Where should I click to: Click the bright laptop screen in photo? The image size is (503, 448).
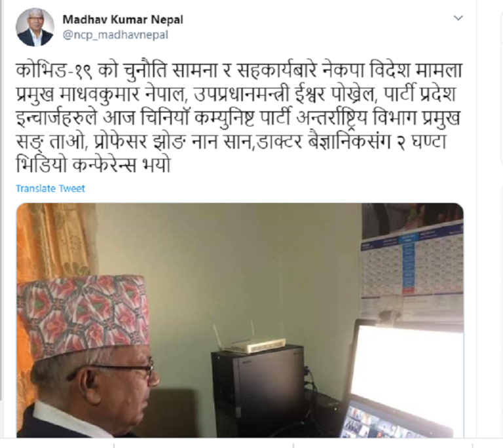click(x=407, y=366)
